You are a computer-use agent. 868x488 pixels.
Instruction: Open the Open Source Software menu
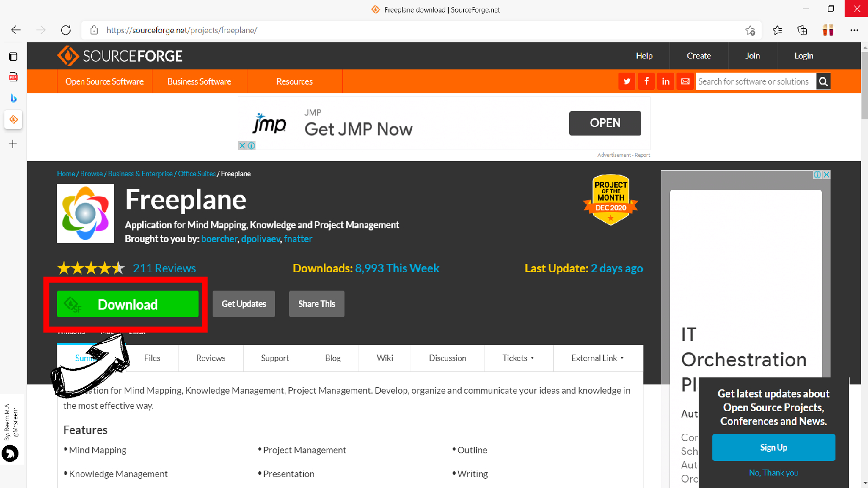tap(105, 81)
